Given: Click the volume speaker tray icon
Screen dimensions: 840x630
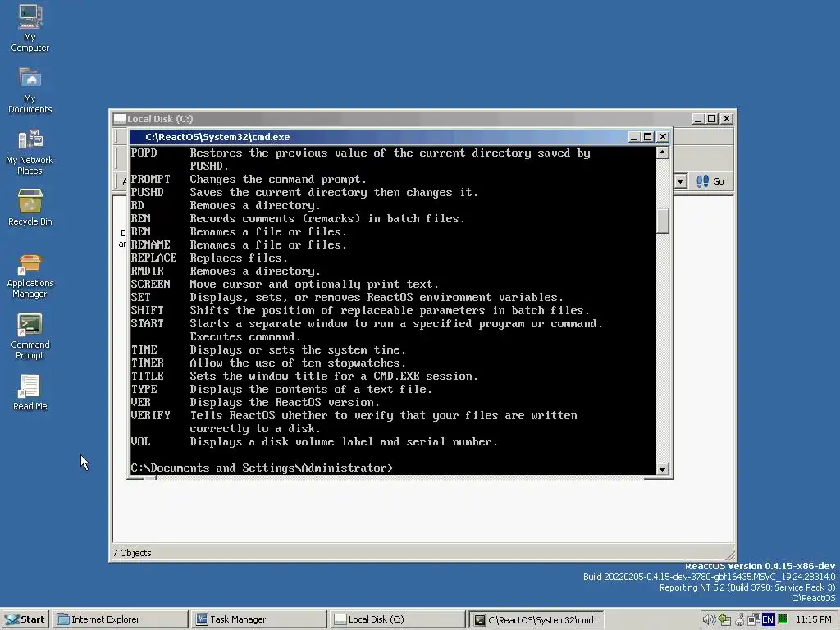Looking at the screenshot, I should 709,619.
